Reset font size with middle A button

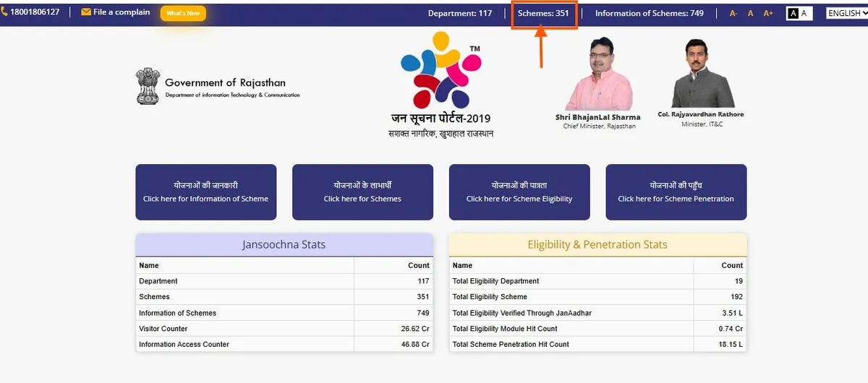click(x=751, y=14)
